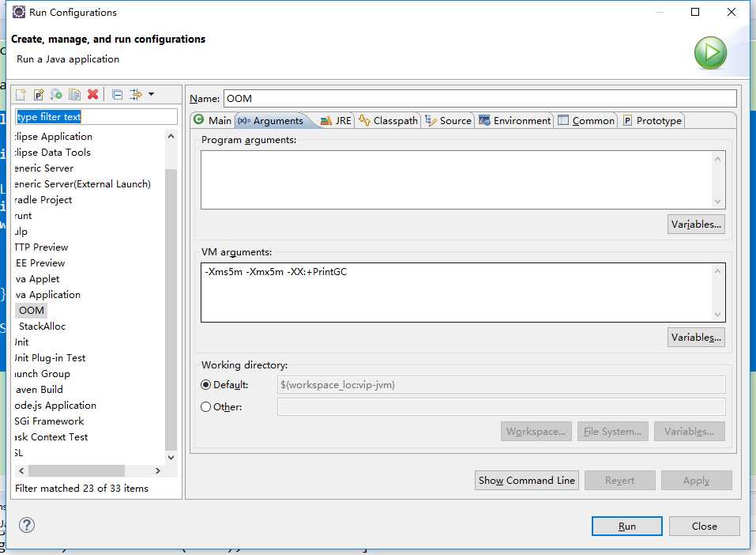Image resolution: width=756 pixels, height=555 pixels.
Task: Delete the selected launch configuration
Action: [x=93, y=95]
